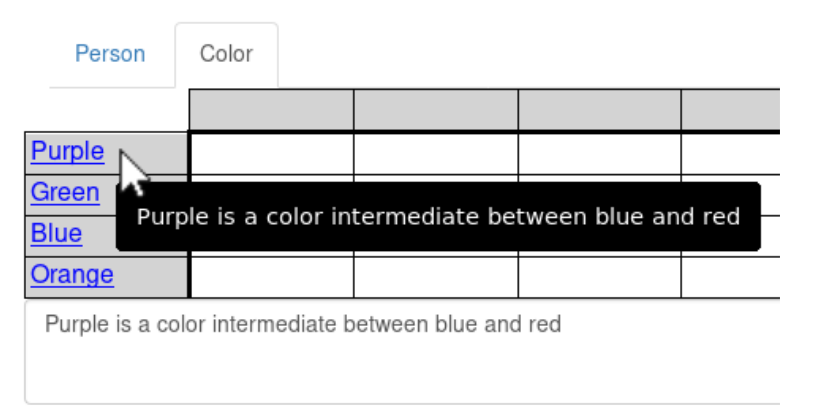
Task: Open the Orange row link
Action: coord(72,274)
